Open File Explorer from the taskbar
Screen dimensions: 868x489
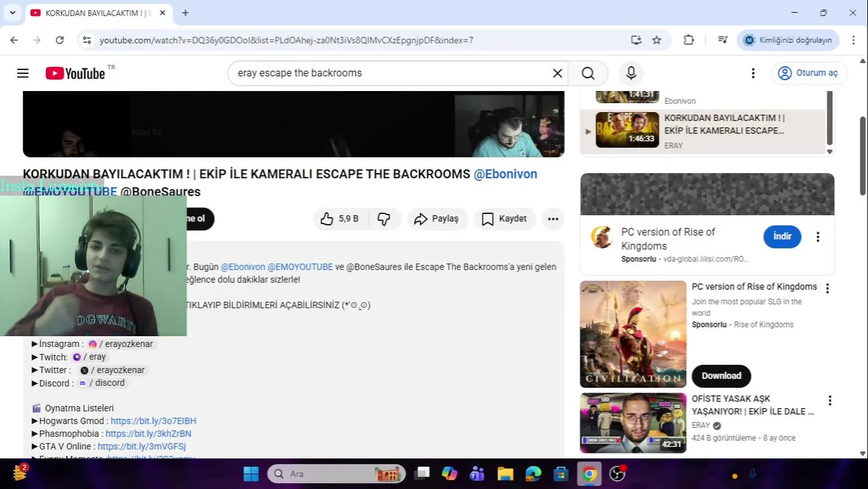point(505,474)
